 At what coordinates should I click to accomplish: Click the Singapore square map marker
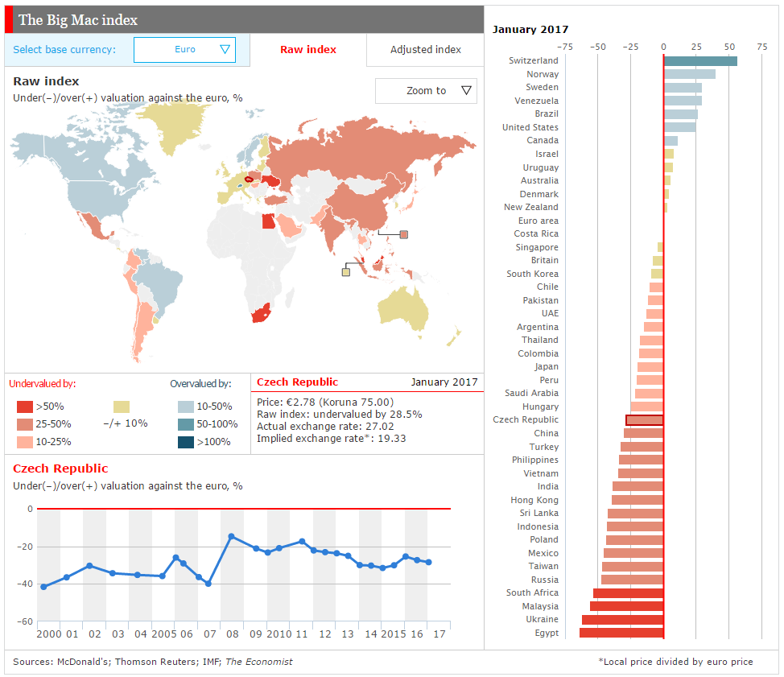[x=346, y=273]
